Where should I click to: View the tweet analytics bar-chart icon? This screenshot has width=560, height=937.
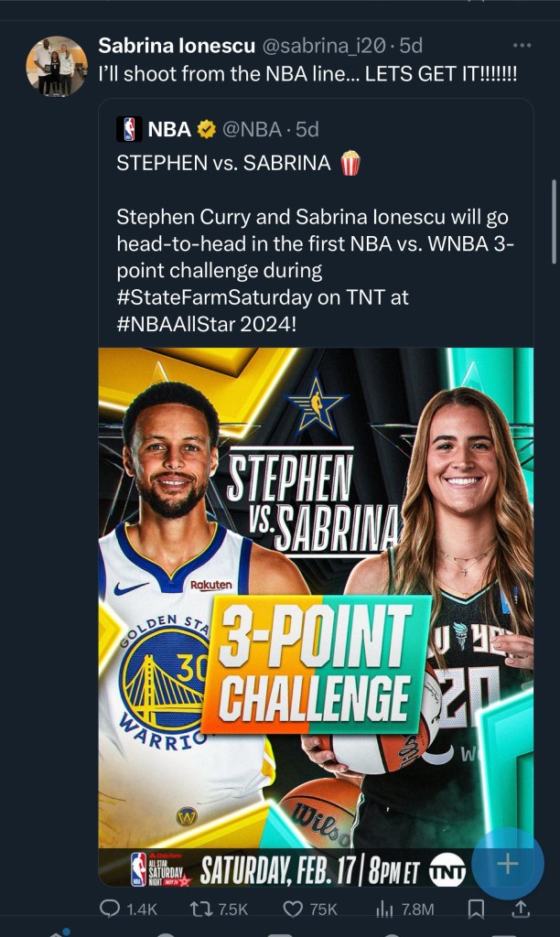pos(384,909)
